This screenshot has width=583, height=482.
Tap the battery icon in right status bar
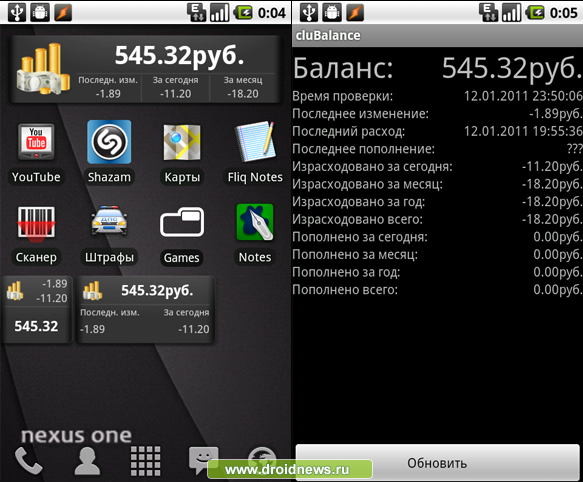pos(535,13)
